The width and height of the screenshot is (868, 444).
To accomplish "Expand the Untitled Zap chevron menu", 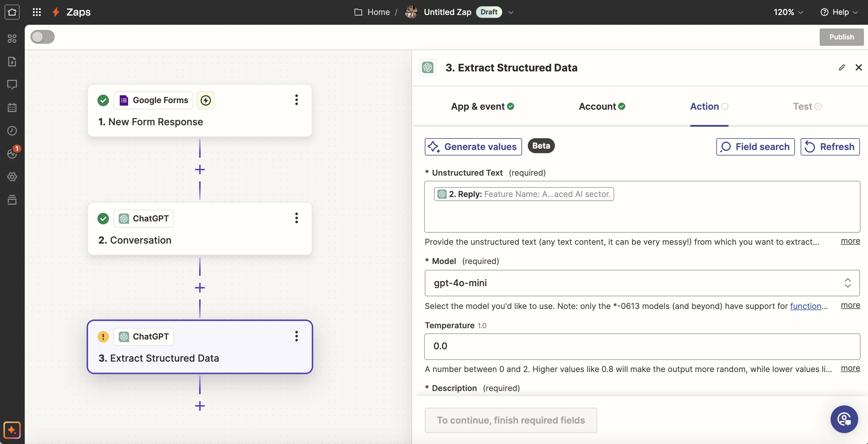I will point(511,12).
